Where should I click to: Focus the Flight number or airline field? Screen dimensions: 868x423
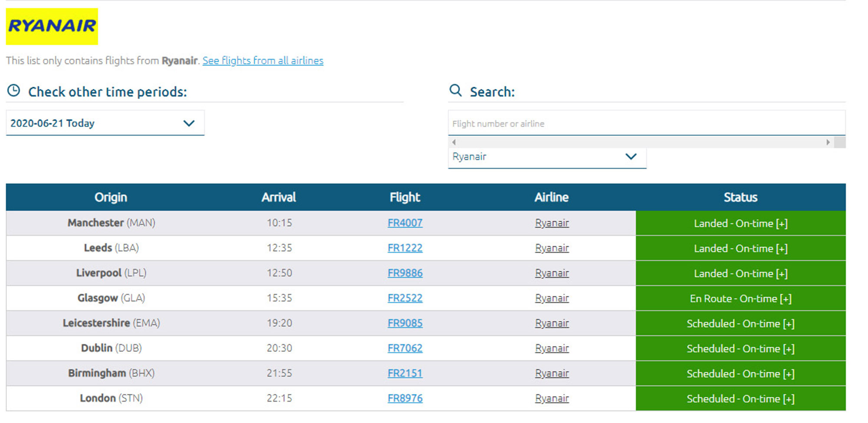pos(647,124)
